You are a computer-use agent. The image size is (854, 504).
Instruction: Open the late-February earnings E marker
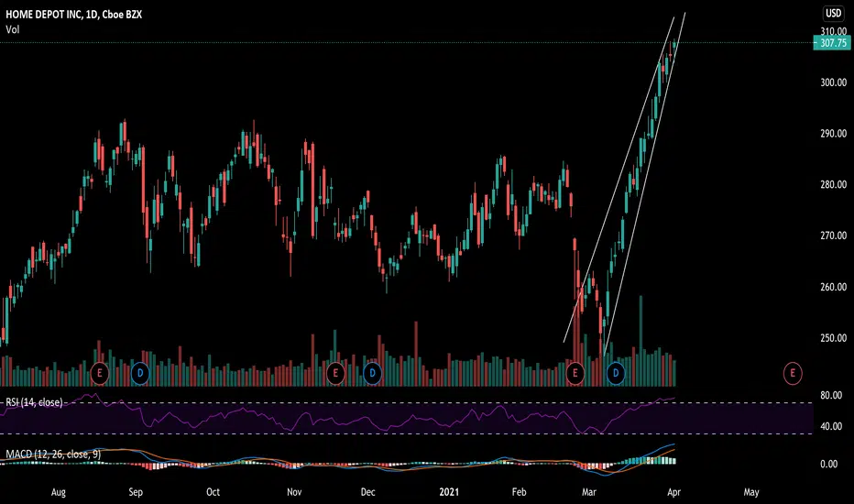tap(575, 373)
